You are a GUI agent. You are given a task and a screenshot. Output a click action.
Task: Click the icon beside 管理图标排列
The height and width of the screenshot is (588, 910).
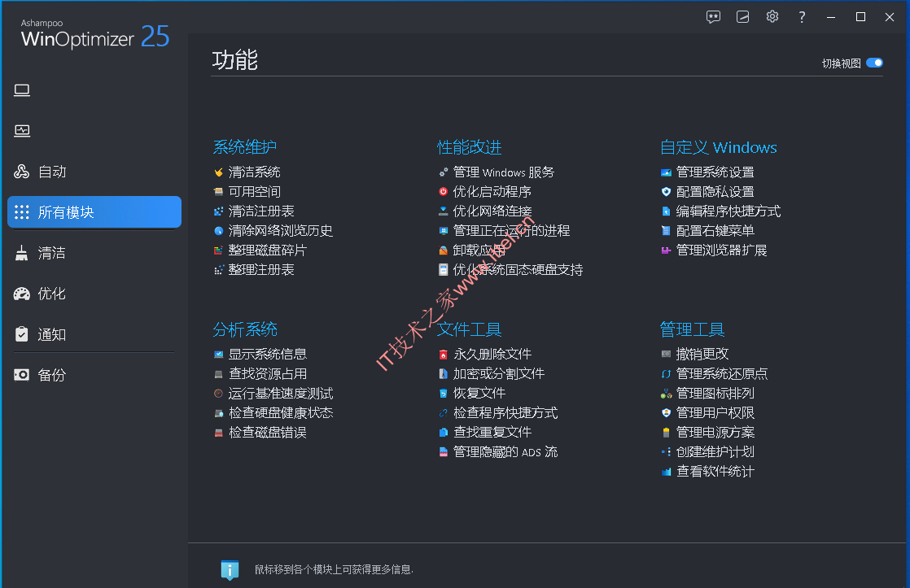click(667, 394)
